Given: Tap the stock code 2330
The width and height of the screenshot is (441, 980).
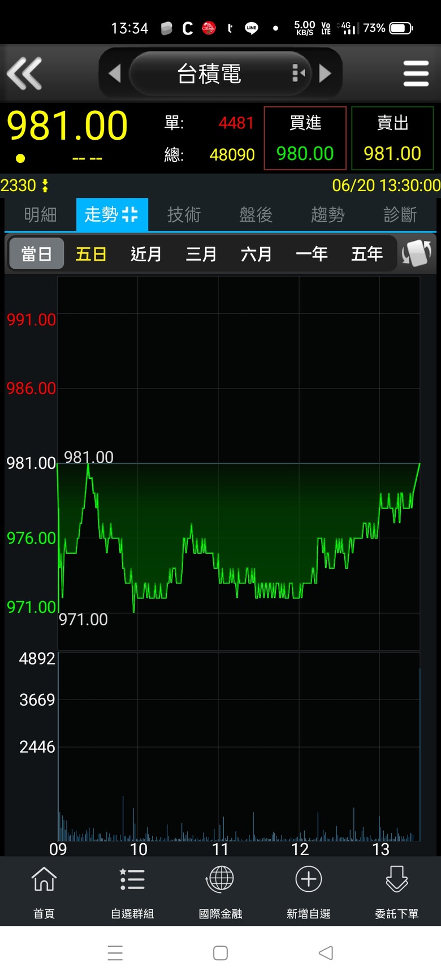Looking at the screenshot, I should click(x=18, y=185).
